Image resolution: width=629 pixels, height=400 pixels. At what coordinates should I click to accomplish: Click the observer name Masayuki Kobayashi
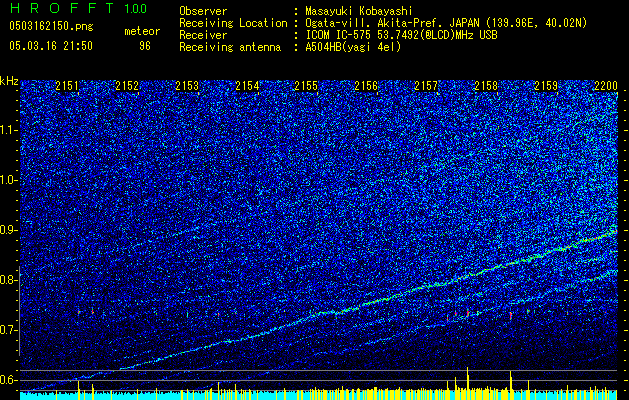(x=358, y=11)
